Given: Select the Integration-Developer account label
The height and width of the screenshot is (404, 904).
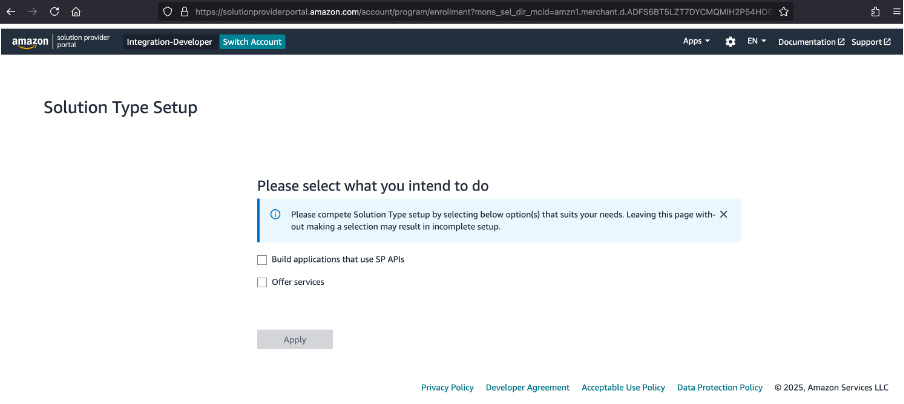Looking at the screenshot, I should (170, 41).
